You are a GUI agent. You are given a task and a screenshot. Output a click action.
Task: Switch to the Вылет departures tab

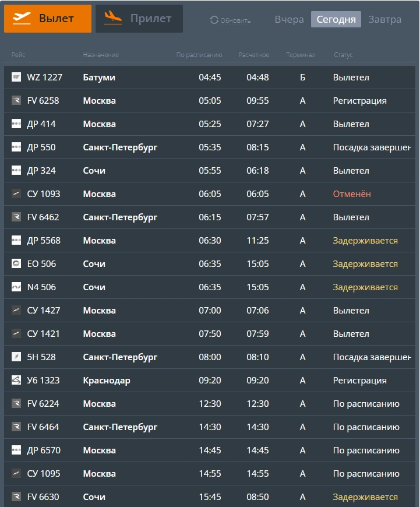click(48, 19)
